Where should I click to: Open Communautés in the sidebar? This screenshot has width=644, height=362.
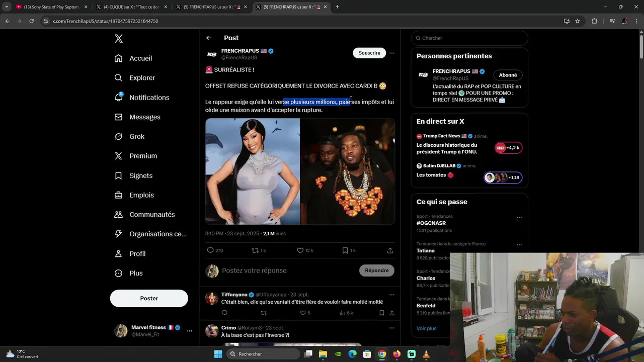click(145, 215)
